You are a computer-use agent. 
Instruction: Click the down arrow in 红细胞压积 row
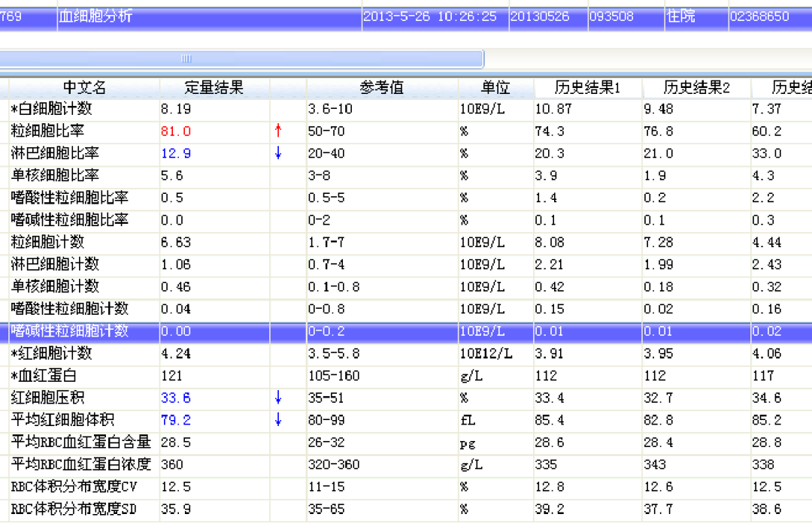tap(278, 398)
